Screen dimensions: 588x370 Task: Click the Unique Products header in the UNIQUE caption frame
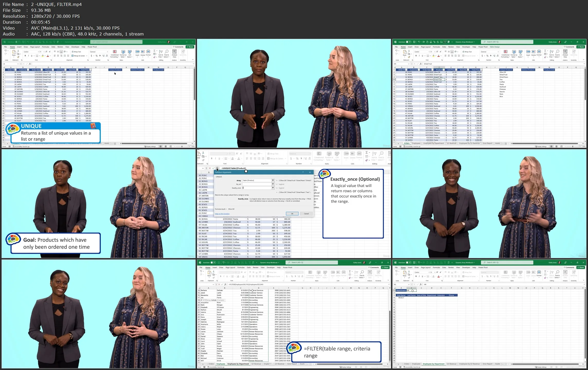point(115,70)
